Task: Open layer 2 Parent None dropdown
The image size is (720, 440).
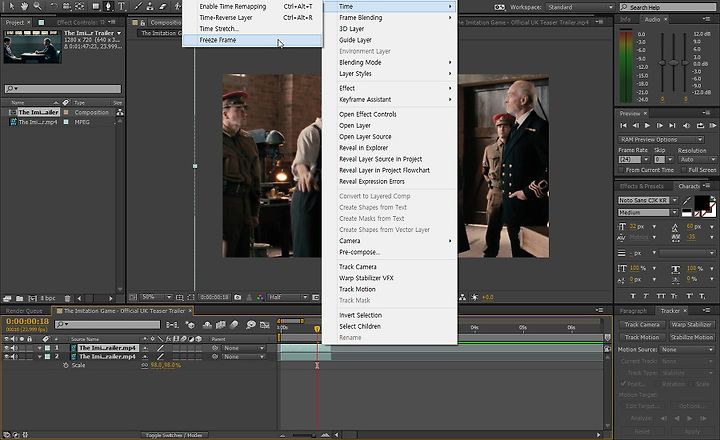Action: pyautogui.click(x=243, y=356)
